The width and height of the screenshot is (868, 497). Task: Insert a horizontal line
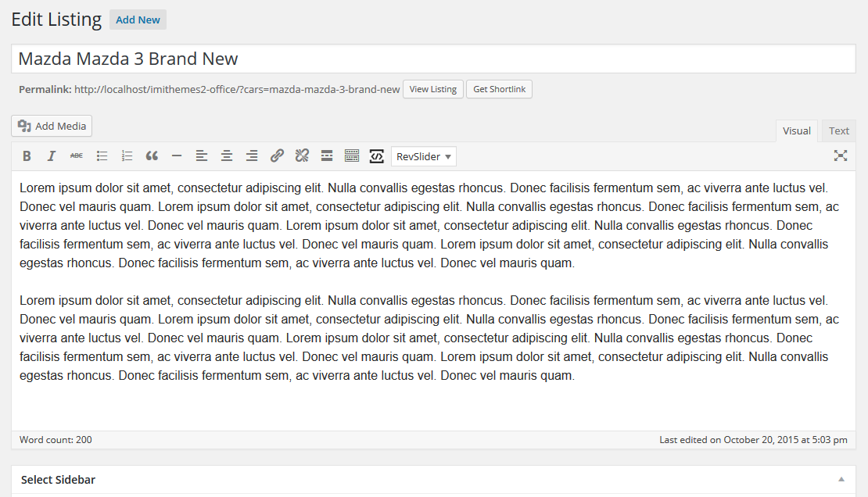pos(177,156)
